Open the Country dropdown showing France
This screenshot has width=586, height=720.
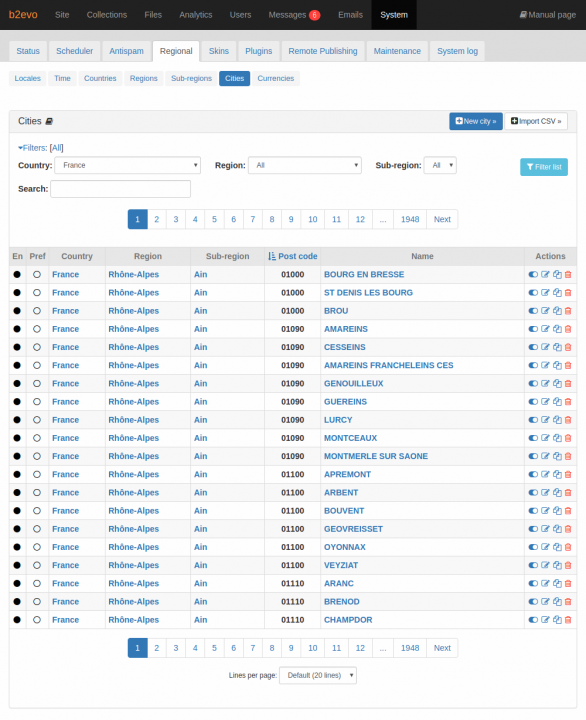tap(128, 165)
